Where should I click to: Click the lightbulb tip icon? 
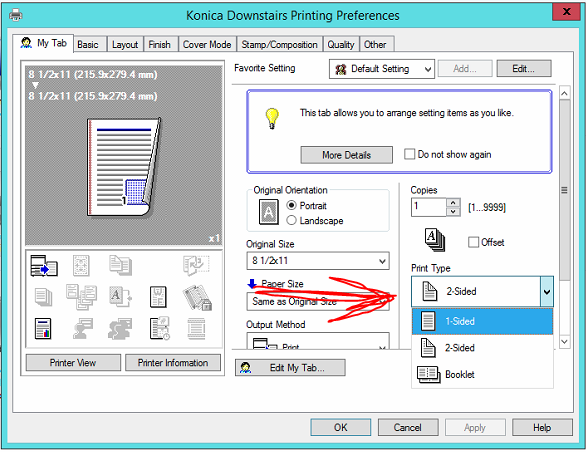272,118
